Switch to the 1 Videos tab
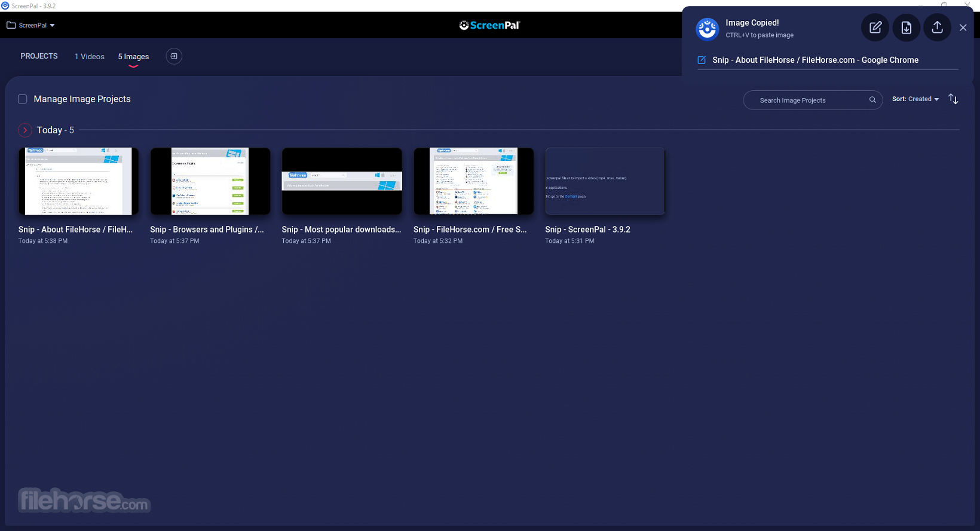The image size is (980, 531). (90, 56)
